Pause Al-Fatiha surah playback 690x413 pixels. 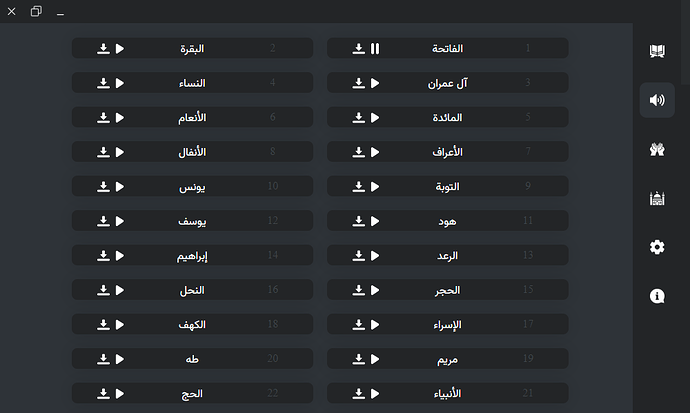375,48
